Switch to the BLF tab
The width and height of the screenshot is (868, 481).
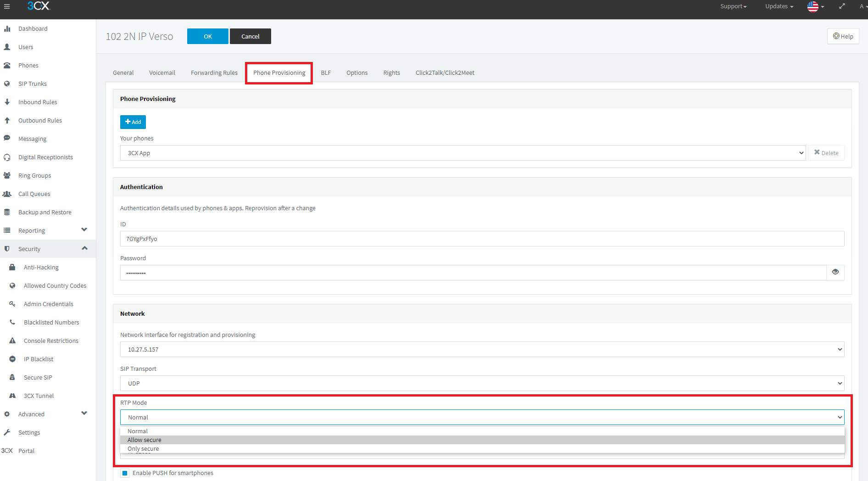point(326,73)
